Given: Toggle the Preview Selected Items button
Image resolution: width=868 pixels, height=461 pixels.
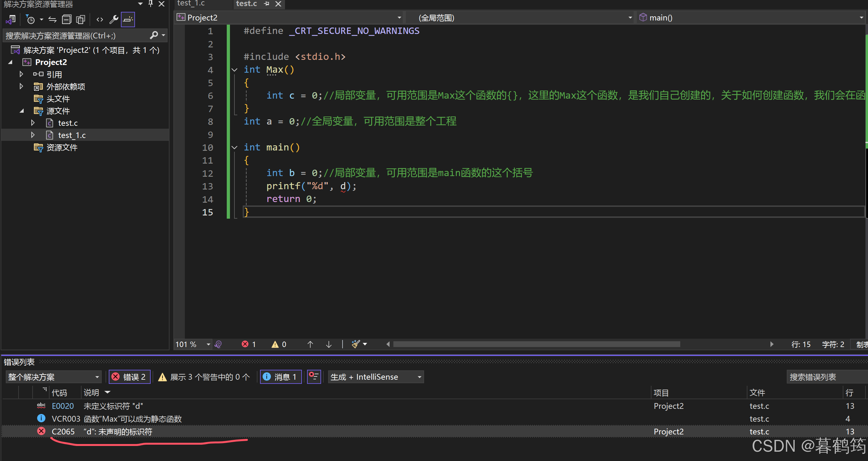Looking at the screenshot, I should [128, 20].
